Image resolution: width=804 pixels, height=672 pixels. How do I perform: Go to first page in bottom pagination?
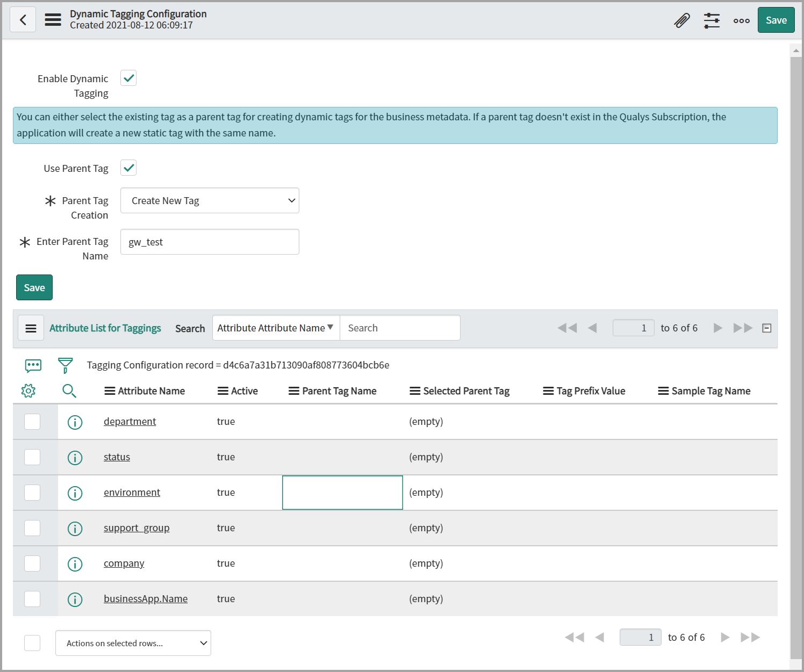tap(575, 637)
